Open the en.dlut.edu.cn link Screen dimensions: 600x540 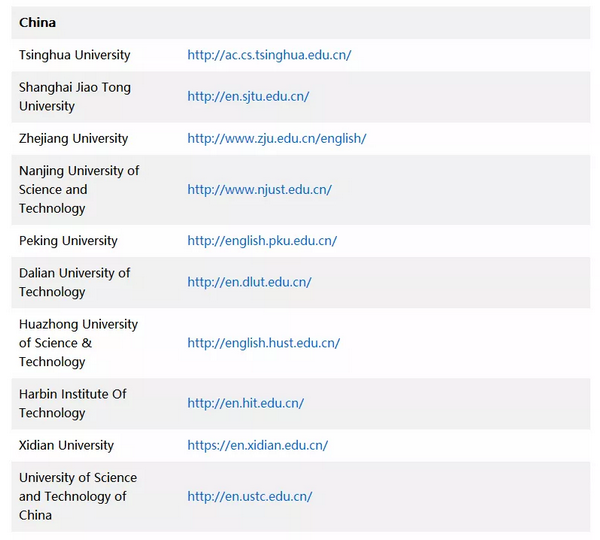coord(249,282)
